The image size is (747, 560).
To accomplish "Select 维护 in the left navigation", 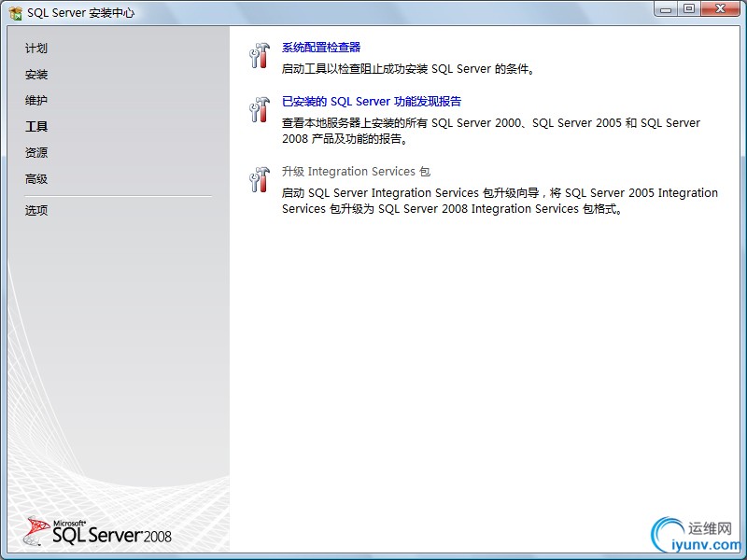I will 36,101.
